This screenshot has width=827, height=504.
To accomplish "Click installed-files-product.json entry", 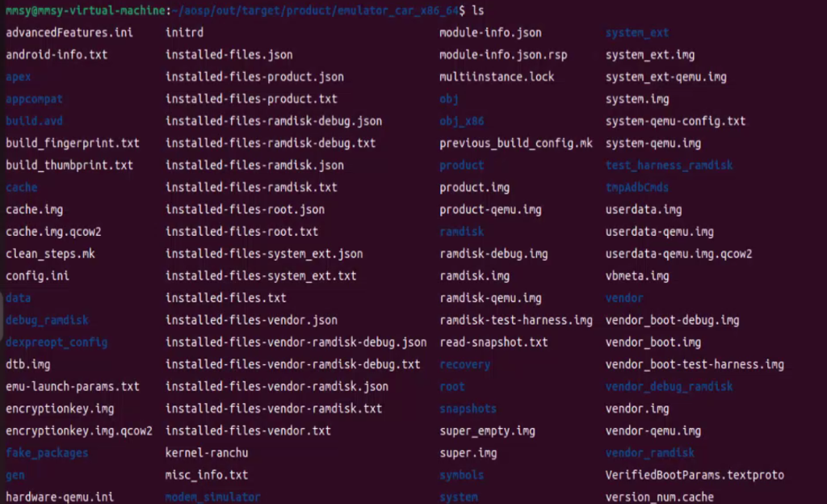I will [x=254, y=77].
